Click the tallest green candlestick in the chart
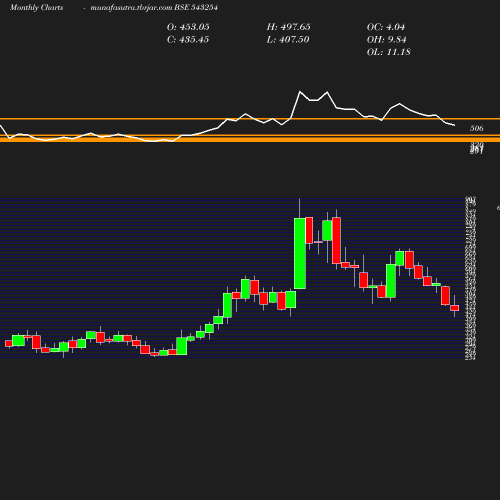Image resolution: width=500 pixels, height=500 pixels. tap(300, 253)
